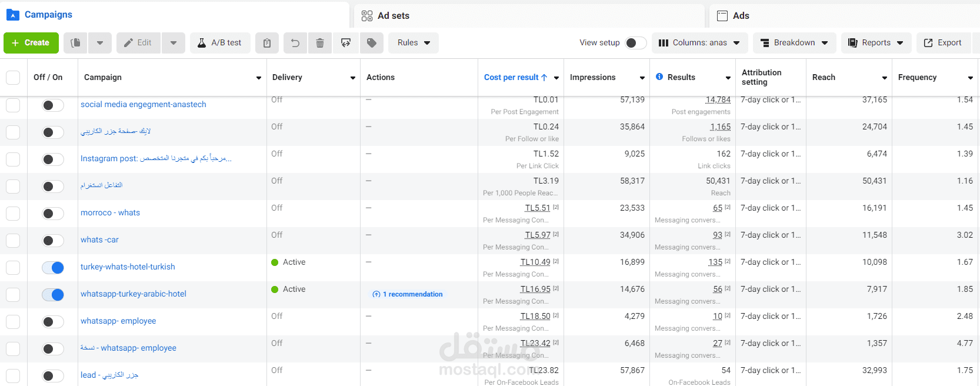Open the Delivery column header dropdown
Viewport: 980px width, 386px height.
(x=353, y=78)
